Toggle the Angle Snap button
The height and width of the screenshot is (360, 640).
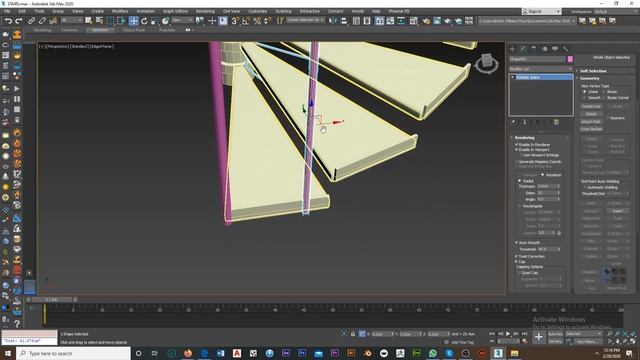[246, 21]
